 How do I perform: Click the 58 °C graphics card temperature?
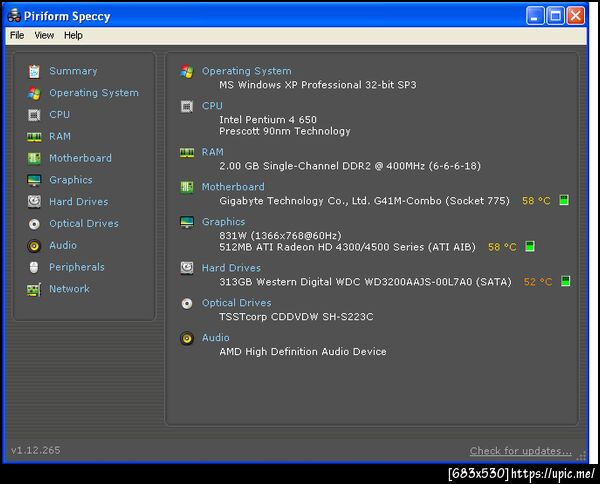[502, 247]
